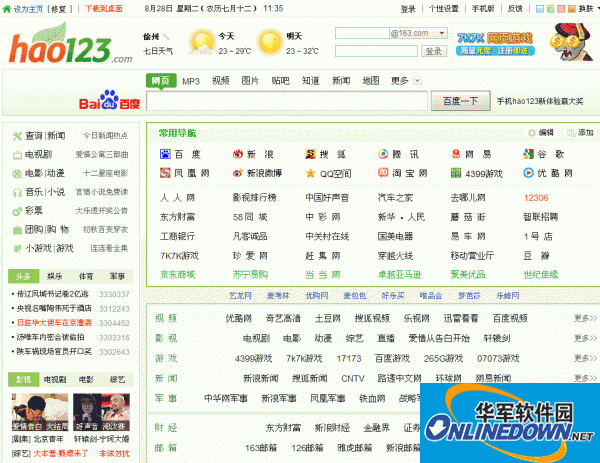Select the pink skin color swatch
The height and width of the screenshot is (463, 600).
[x=561, y=9]
